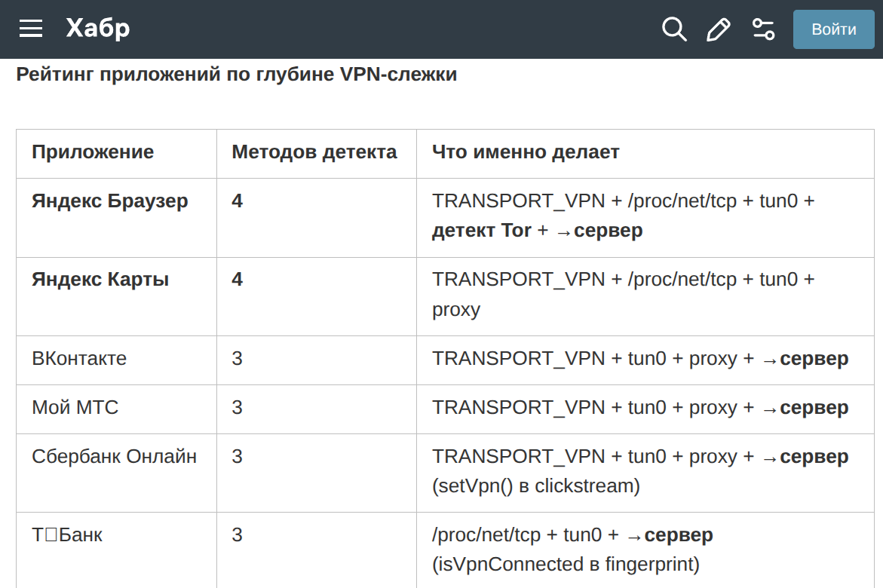Open the sliders settings icon
This screenshot has height=588, width=883.
coord(763,29)
